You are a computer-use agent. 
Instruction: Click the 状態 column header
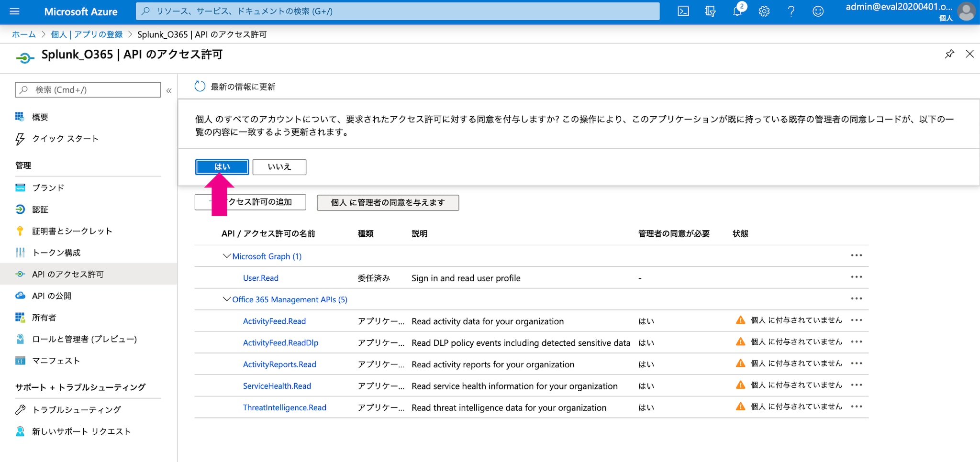click(740, 234)
